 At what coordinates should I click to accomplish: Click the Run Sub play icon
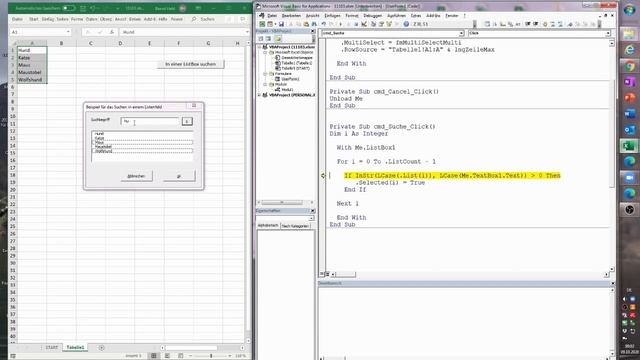pyautogui.click(x=340, y=24)
